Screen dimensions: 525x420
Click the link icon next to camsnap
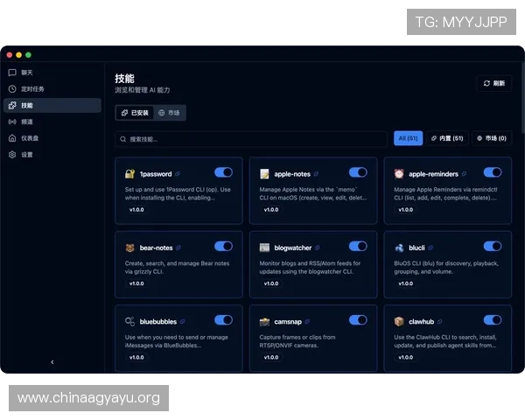click(307, 321)
